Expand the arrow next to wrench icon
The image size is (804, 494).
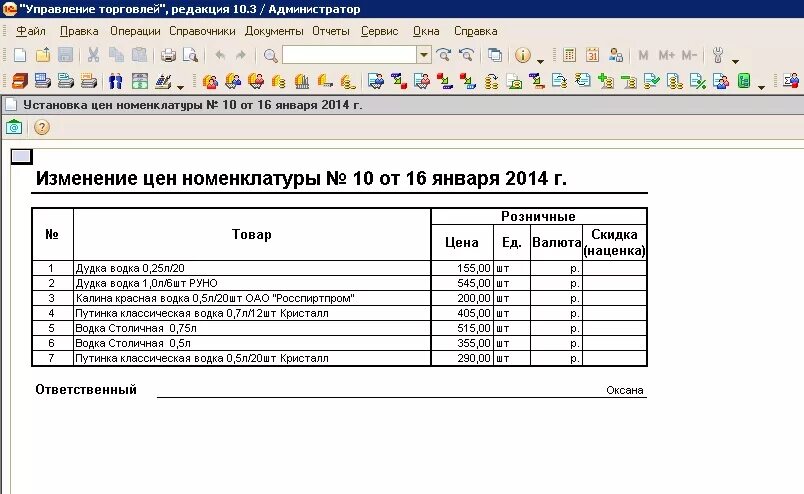(x=735, y=61)
